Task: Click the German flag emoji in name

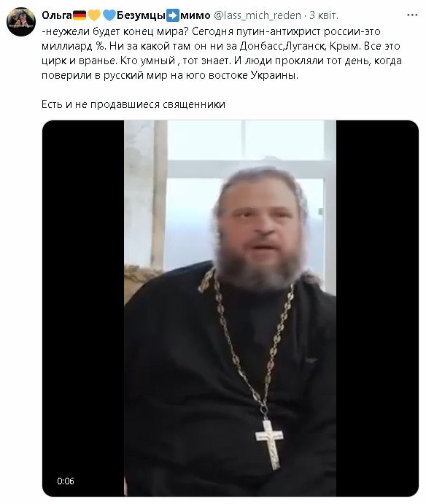Action: pyautogui.click(x=80, y=15)
